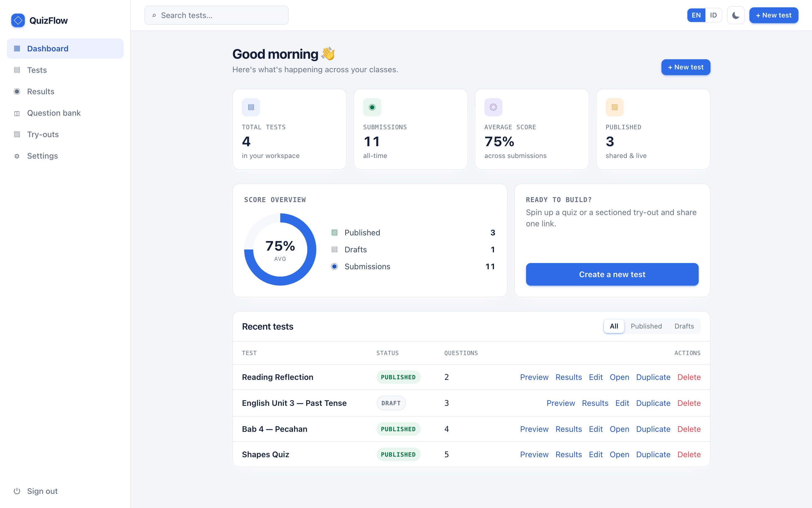Preview English Unit 3 — Past Tense

(561, 403)
